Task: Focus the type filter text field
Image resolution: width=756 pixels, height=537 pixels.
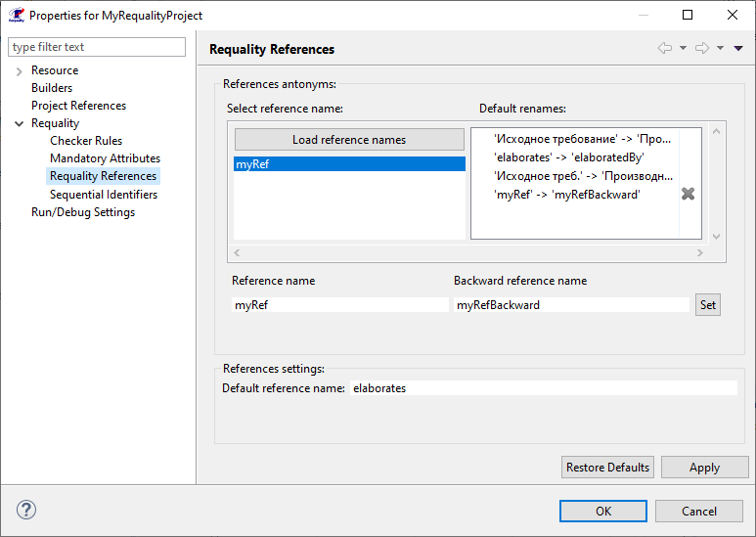Action: (x=97, y=47)
